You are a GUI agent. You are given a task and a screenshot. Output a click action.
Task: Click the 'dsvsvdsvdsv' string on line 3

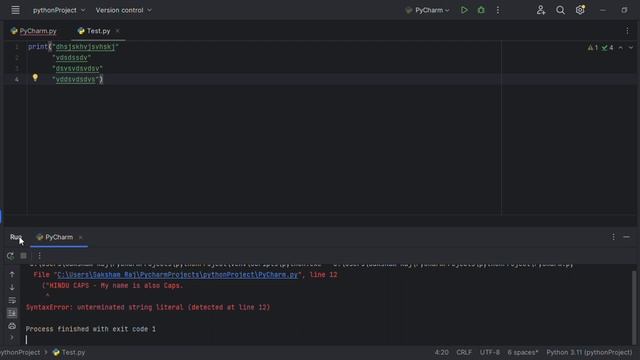pos(78,69)
